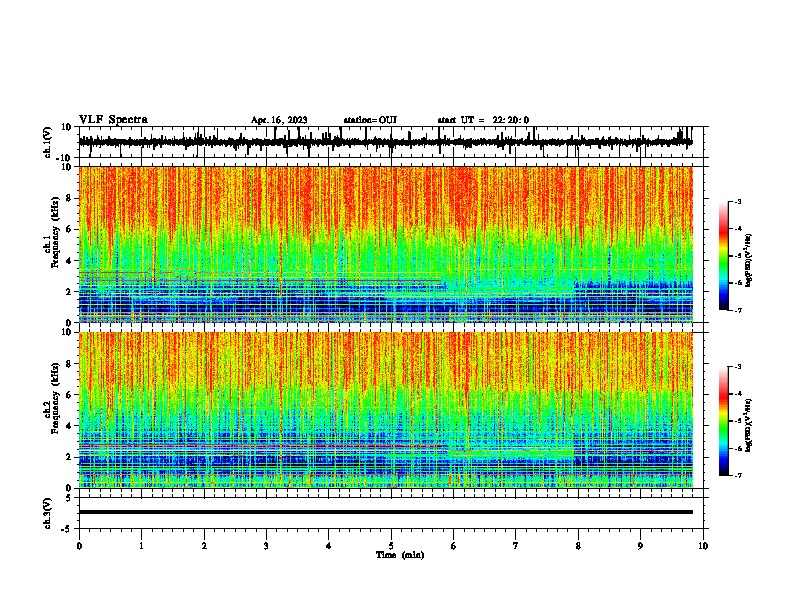Click the '-7' label on ch.1 colorbar
Image resolution: width=792 pixels, height=612 pixels.
point(737,310)
